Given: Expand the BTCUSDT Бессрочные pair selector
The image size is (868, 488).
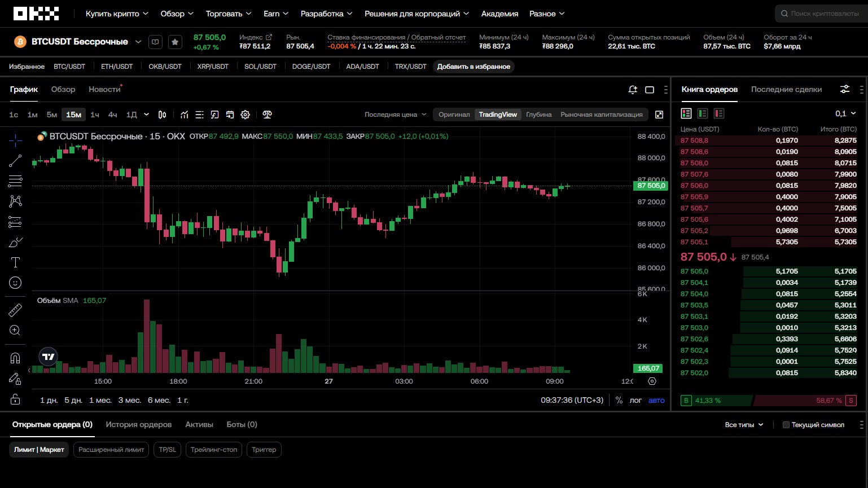Looking at the screenshot, I should pyautogui.click(x=138, y=42).
